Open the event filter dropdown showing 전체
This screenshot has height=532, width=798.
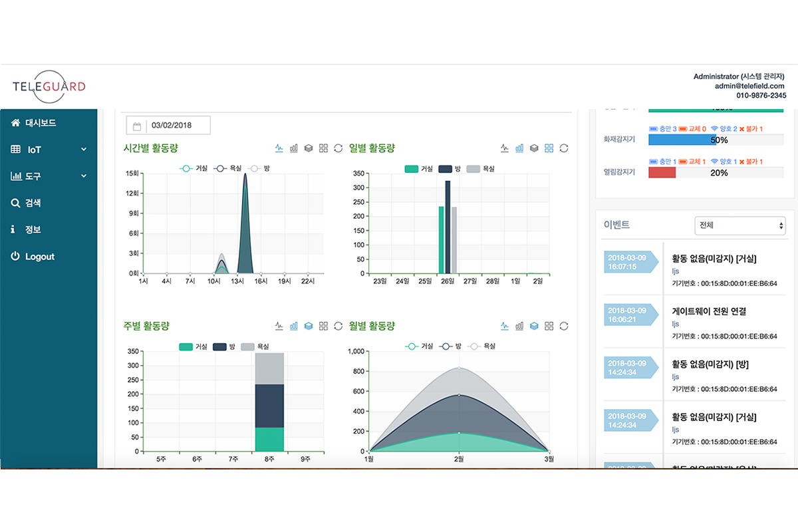[739, 225]
